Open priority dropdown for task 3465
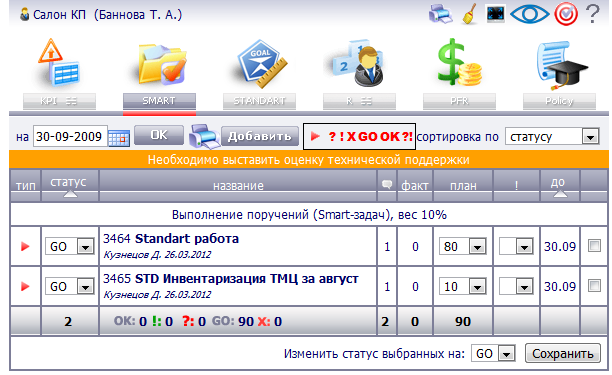612x375 pixels. coord(516,286)
